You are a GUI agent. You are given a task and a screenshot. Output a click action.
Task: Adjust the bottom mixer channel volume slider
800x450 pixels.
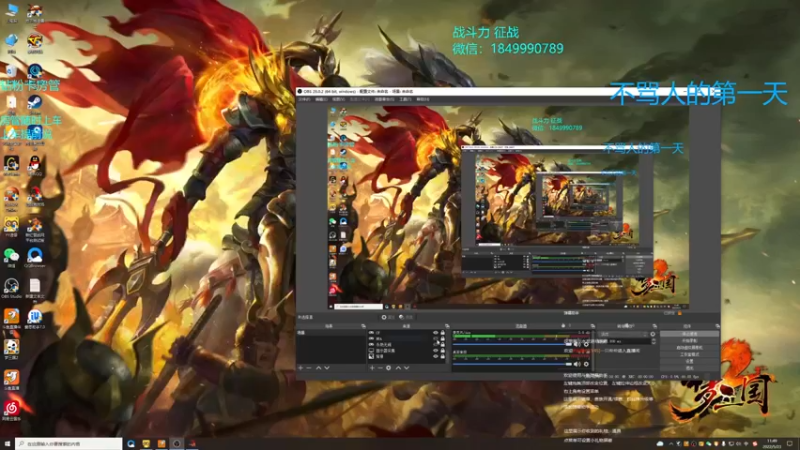tap(512, 364)
